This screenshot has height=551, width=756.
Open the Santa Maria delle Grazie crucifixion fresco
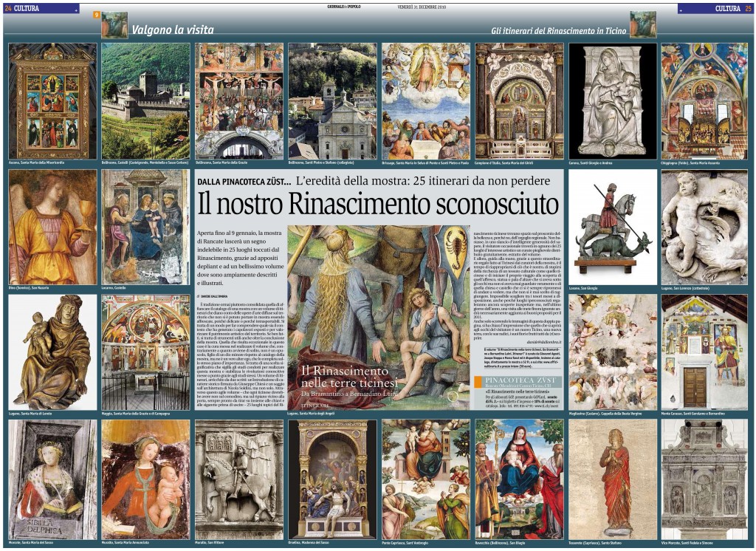click(x=239, y=101)
